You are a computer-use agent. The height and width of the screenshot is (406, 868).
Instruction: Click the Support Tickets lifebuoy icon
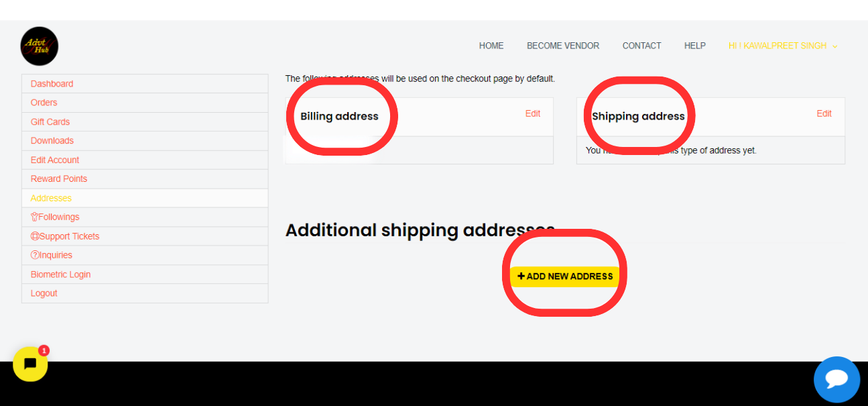tap(35, 236)
